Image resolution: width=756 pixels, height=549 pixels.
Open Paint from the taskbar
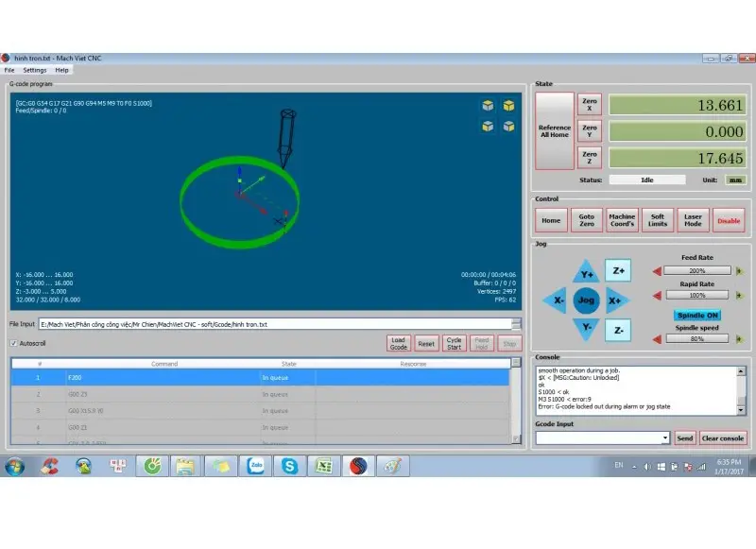tap(393, 466)
